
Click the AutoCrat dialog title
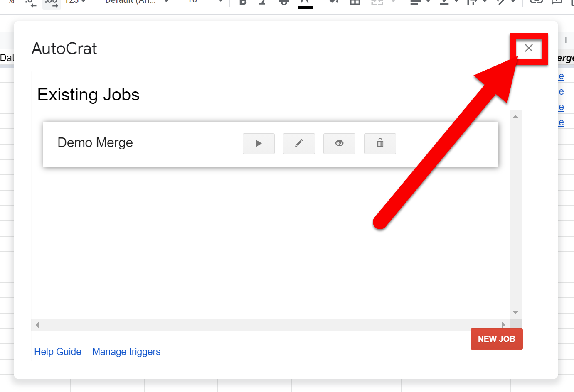[x=64, y=49]
